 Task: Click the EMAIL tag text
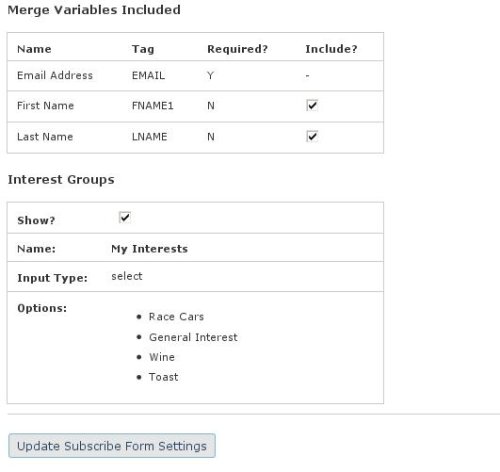pos(148,75)
